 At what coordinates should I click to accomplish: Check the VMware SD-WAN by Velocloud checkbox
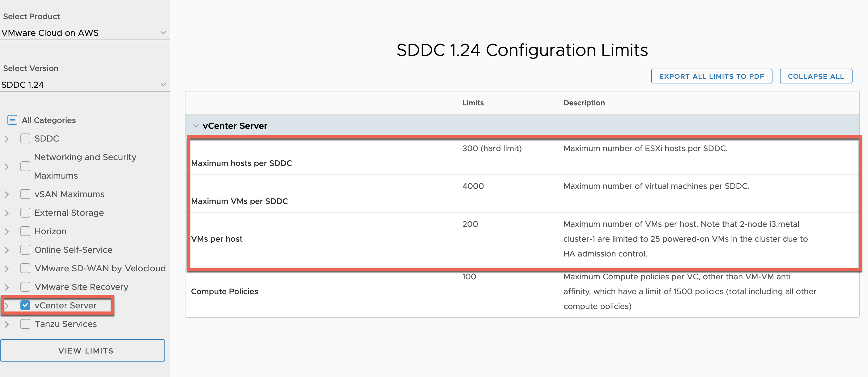tap(25, 268)
